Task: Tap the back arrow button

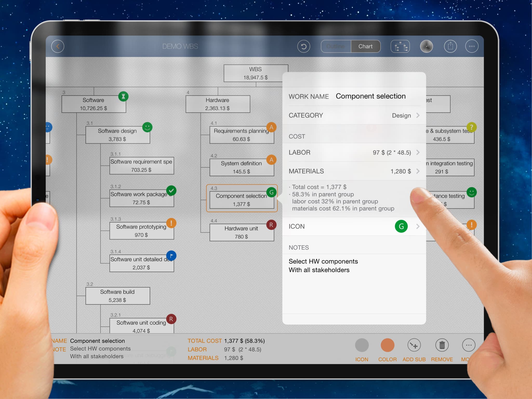Action: 58,47
